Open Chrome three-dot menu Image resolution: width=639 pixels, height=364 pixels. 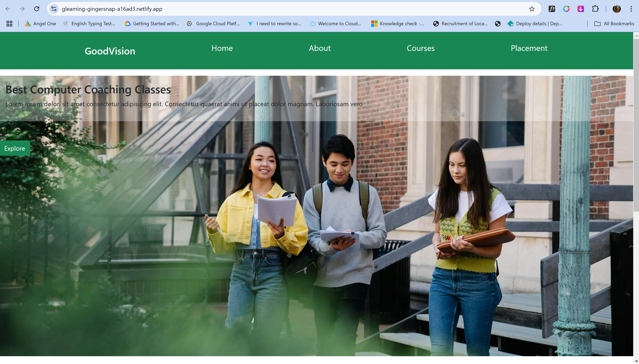(x=631, y=9)
